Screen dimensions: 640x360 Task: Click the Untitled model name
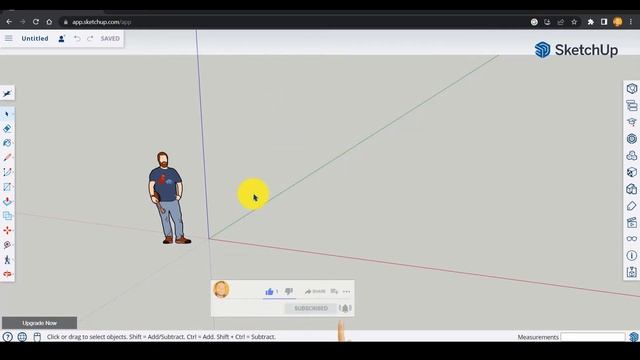pyautogui.click(x=35, y=38)
